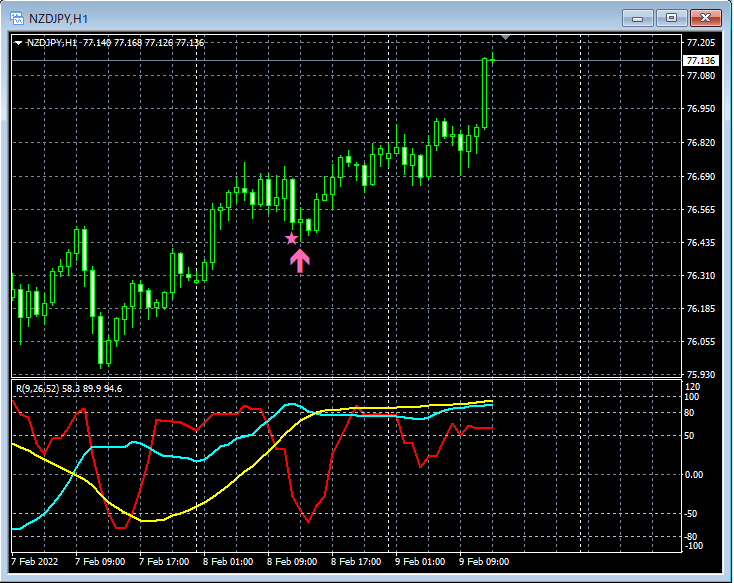Click the 8 Feb 17:00 time label
Image resolution: width=734 pixels, height=583 pixels.
point(356,561)
